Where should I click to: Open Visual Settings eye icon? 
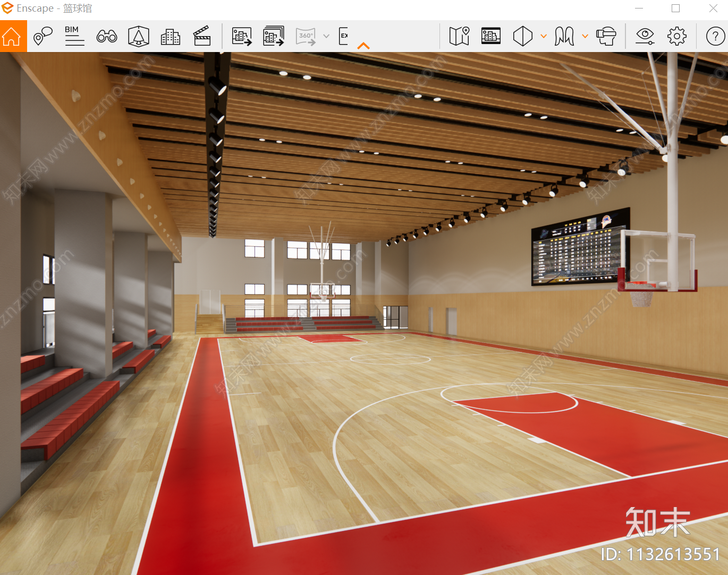[645, 36]
